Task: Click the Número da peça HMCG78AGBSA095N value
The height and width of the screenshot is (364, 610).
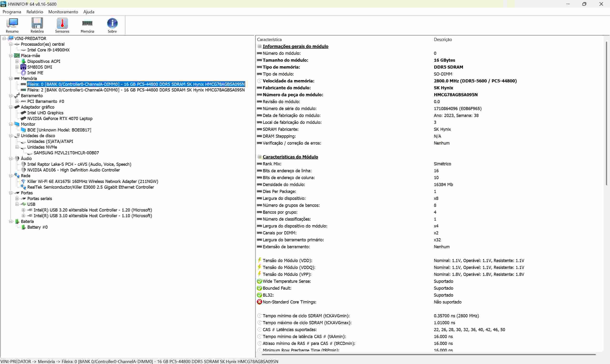Action: tap(456, 95)
